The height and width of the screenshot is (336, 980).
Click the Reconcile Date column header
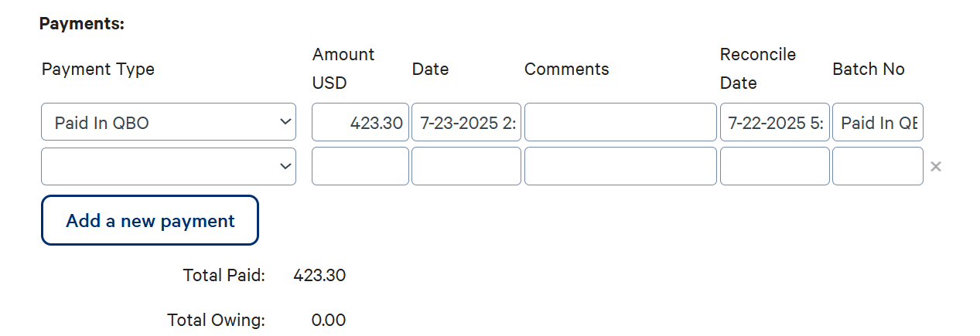click(757, 68)
